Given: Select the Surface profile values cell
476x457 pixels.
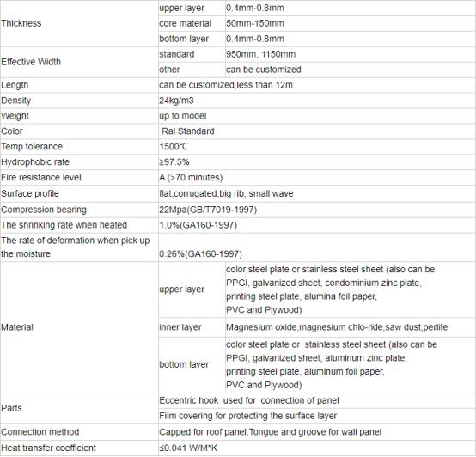Looking at the screenshot, I should click(317, 193).
